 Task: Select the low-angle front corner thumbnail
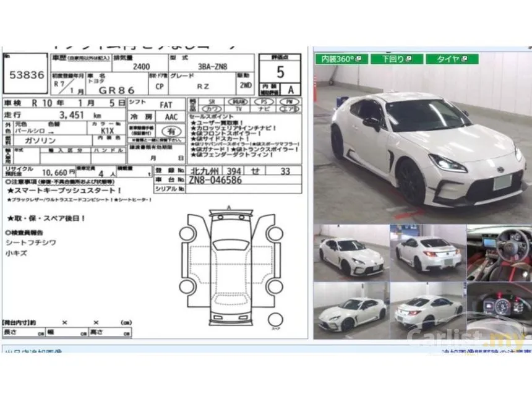pyautogui.click(x=351, y=311)
